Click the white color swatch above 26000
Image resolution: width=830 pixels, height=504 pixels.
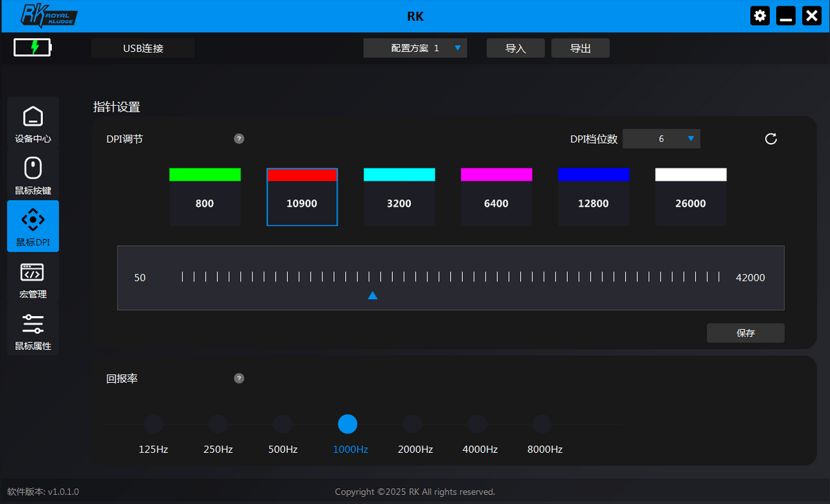click(691, 174)
